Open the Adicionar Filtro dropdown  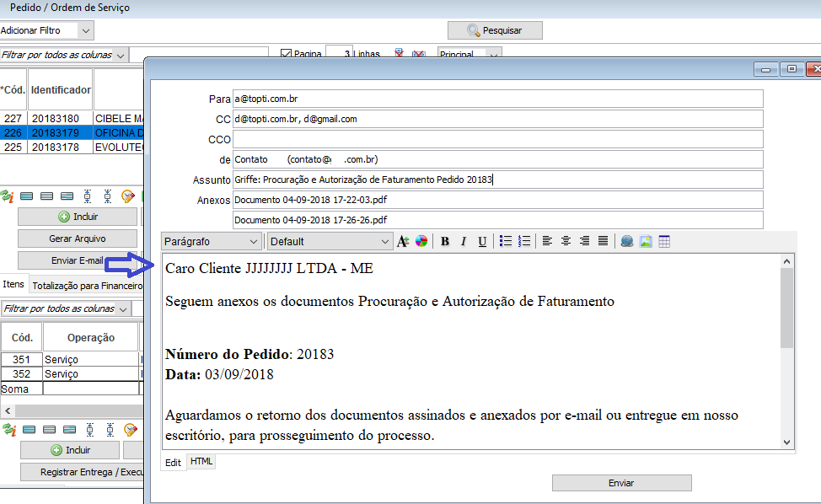[86, 30]
